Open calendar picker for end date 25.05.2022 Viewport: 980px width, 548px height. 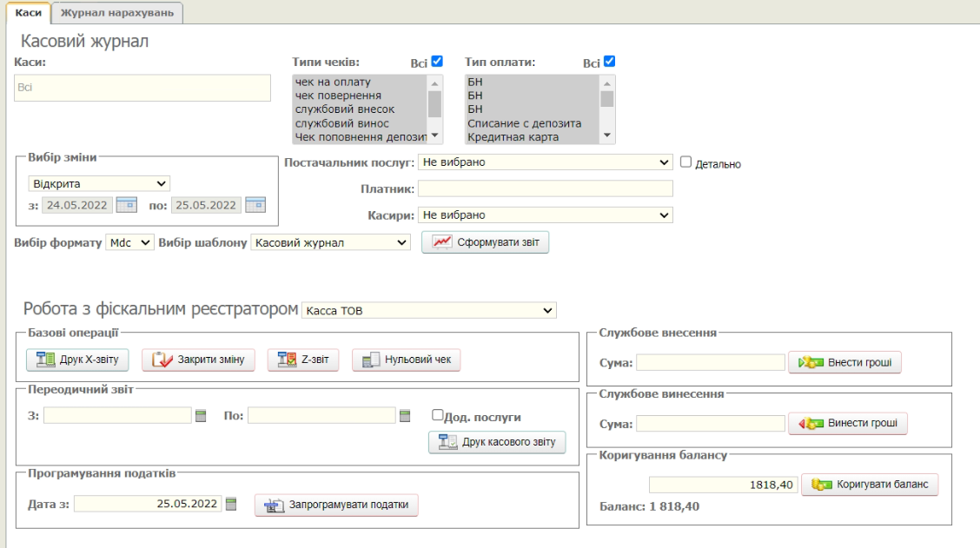point(255,206)
